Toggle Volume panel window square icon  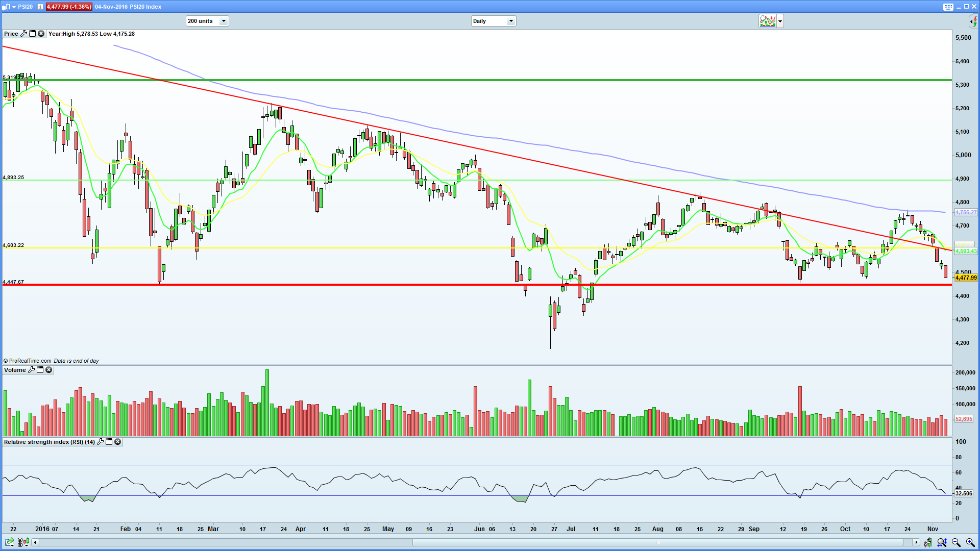(40, 370)
